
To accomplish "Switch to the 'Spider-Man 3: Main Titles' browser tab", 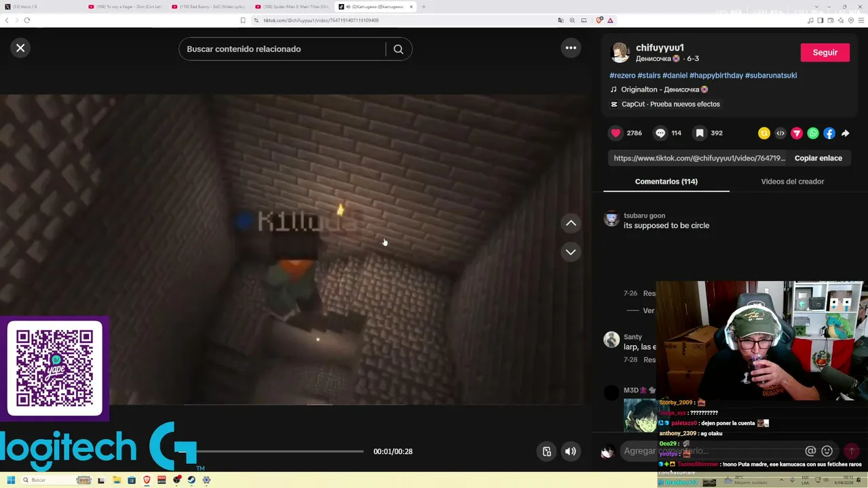I will [292, 7].
